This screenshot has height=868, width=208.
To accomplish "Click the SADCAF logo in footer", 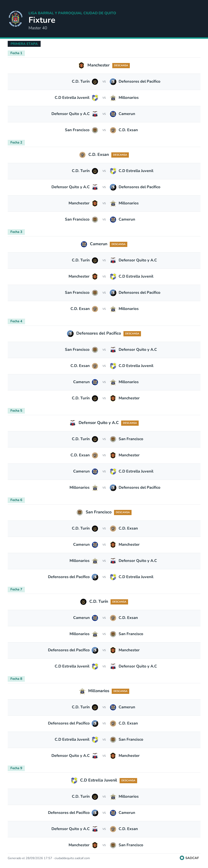I will pyautogui.click(x=190, y=858).
